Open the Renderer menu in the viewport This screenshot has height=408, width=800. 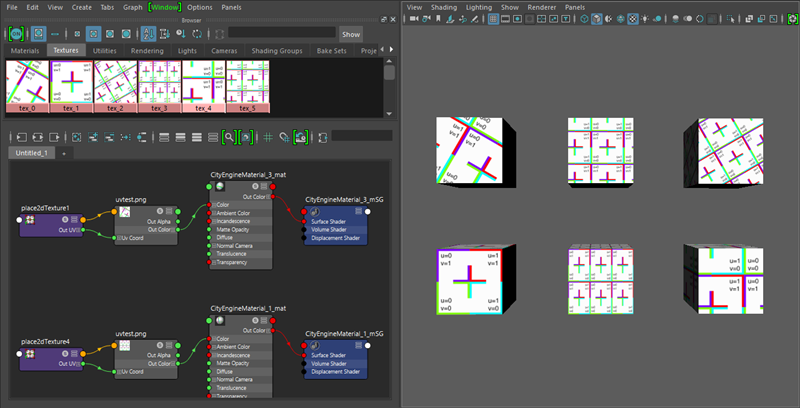pos(541,7)
